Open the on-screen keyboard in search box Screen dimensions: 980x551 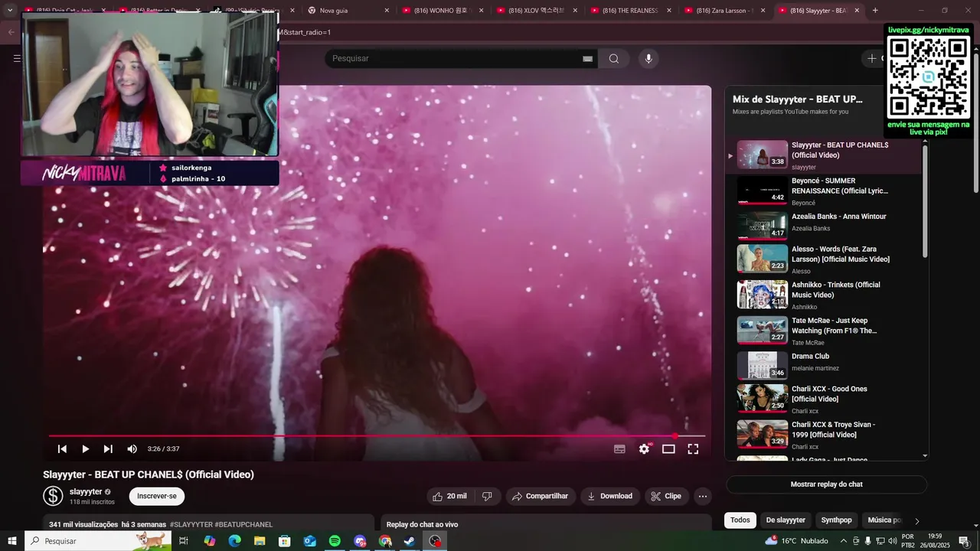[x=587, y=59]
